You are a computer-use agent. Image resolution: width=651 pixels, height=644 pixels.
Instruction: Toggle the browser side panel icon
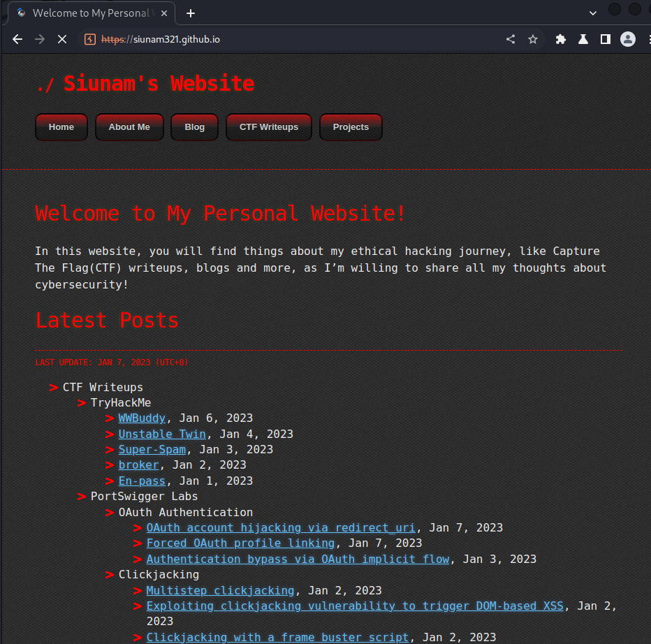click(606, 39)
